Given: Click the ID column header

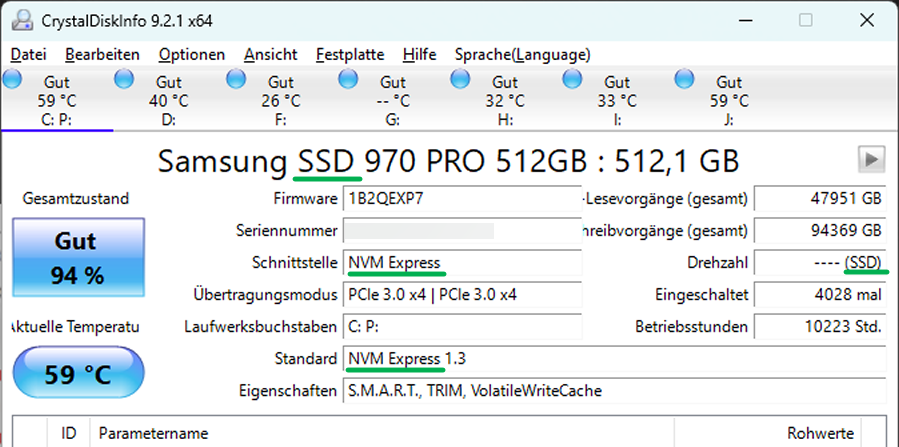Looking at the screenshot, I should (69, 433).
